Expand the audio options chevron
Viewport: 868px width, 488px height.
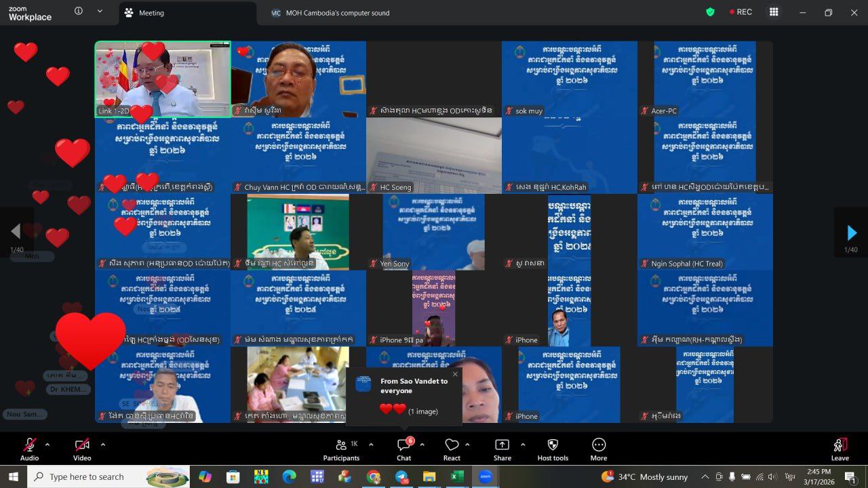coord(47,445)
